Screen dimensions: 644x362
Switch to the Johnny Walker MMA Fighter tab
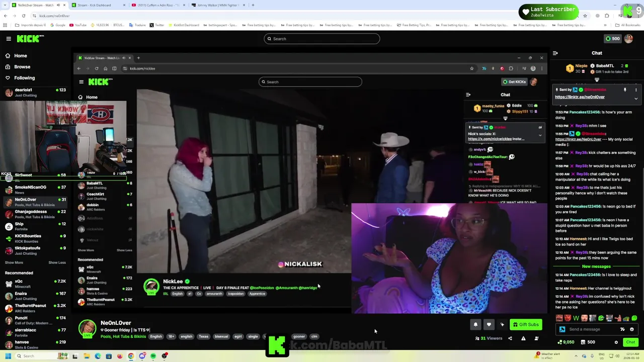click(x=218, y=5)
